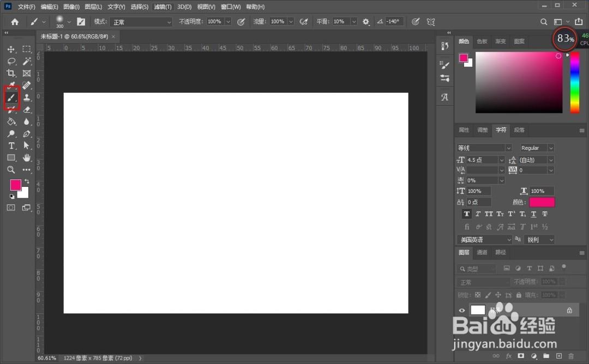Select the Move tool
Screen dimensions: 589x364
click(11, 49)
